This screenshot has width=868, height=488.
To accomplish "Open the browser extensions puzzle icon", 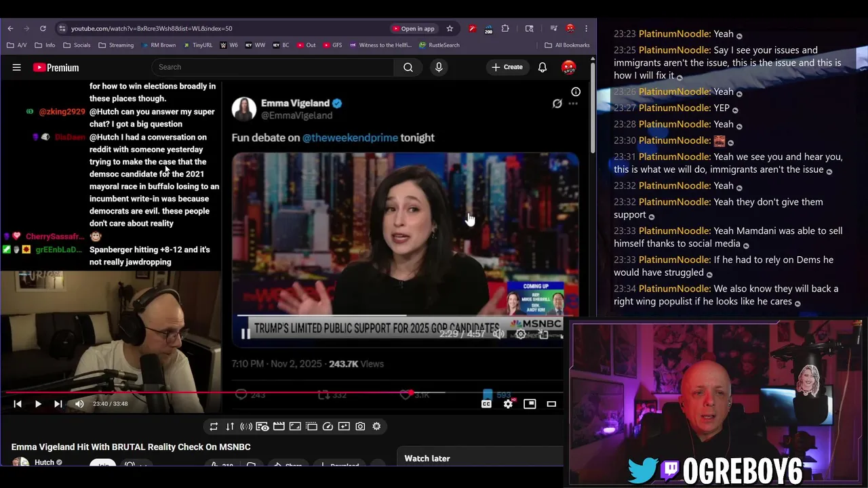I will click(x=505, y=28).
